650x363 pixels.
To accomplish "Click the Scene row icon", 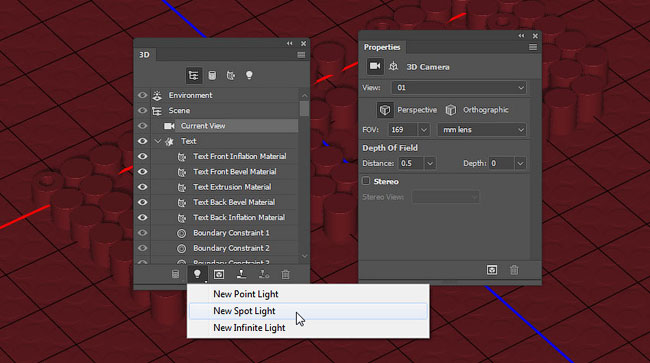I will point(157,111).
